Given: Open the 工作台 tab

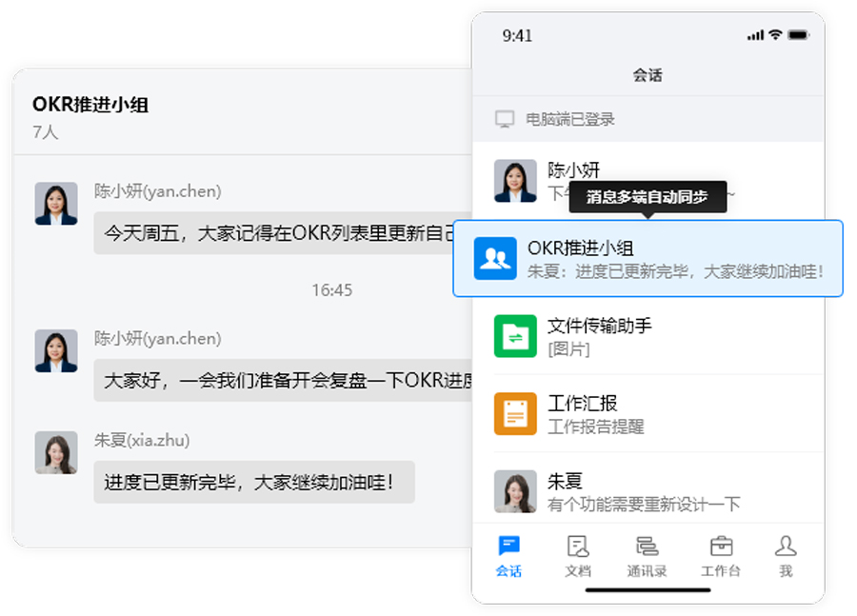Looking at the screenshot, I should click(721, 556).
